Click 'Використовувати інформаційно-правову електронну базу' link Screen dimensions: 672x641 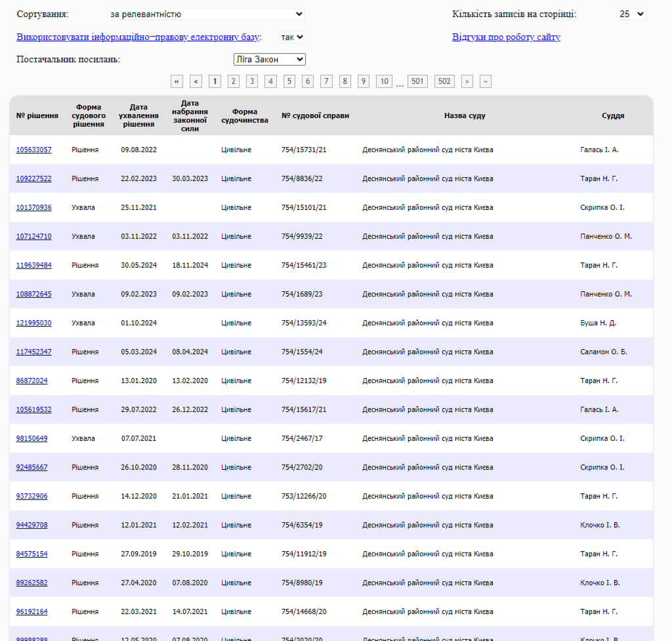click(138, 37)
